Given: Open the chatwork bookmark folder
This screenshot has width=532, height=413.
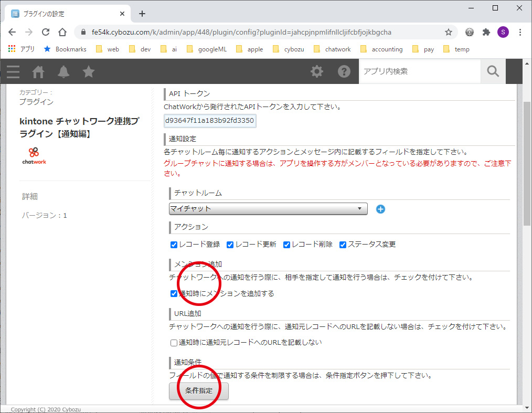Looking at the screenshot, I should click(x=332, y=49).
